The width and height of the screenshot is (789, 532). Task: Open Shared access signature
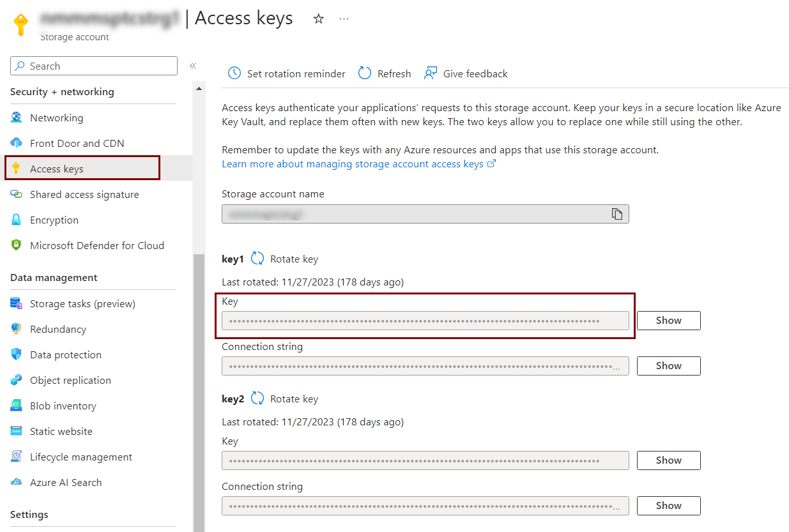pos(84,195)
